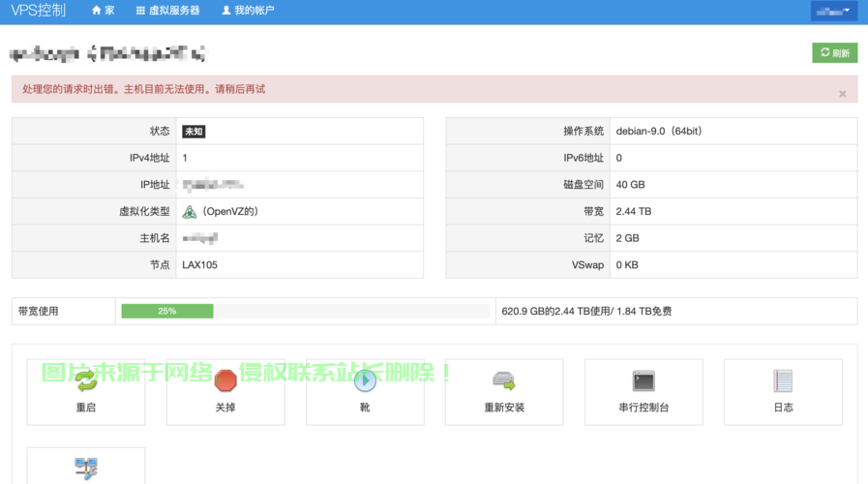Click the 25% bandwidth usage bar
The height and width of the screenshot is (484, 868).
pyautogui.click(x=167, y=312)
